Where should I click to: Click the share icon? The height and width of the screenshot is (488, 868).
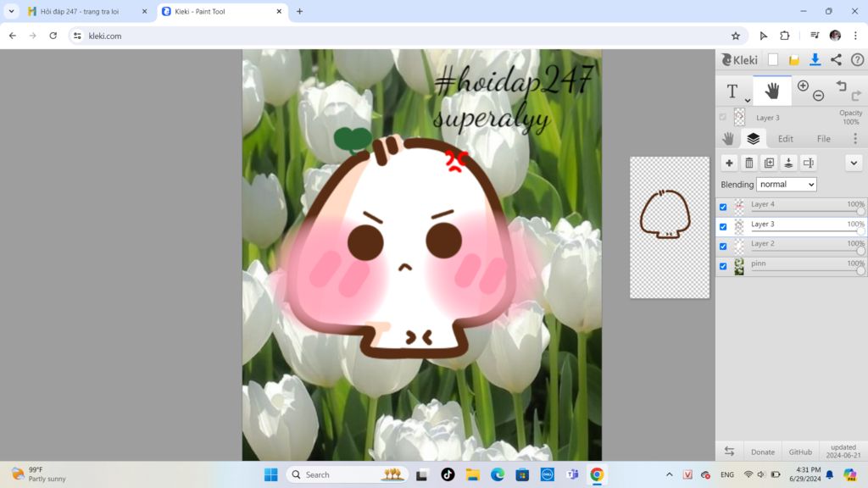pos(836,60)
